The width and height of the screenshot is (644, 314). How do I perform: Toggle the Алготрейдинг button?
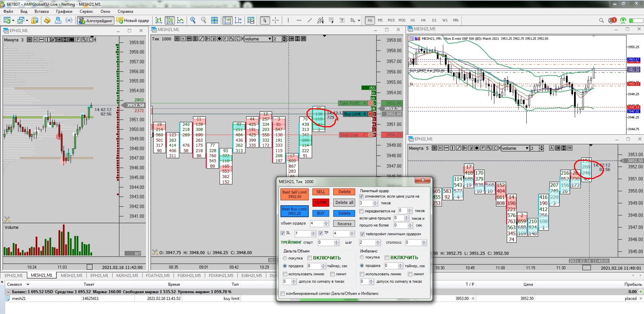click(x=96, y=20)
